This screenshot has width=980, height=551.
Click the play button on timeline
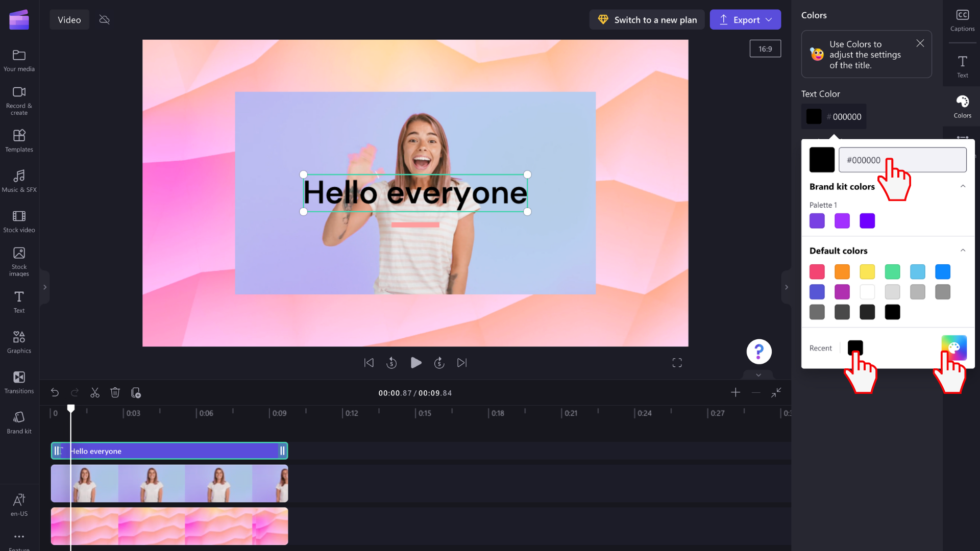click(415, 363)
